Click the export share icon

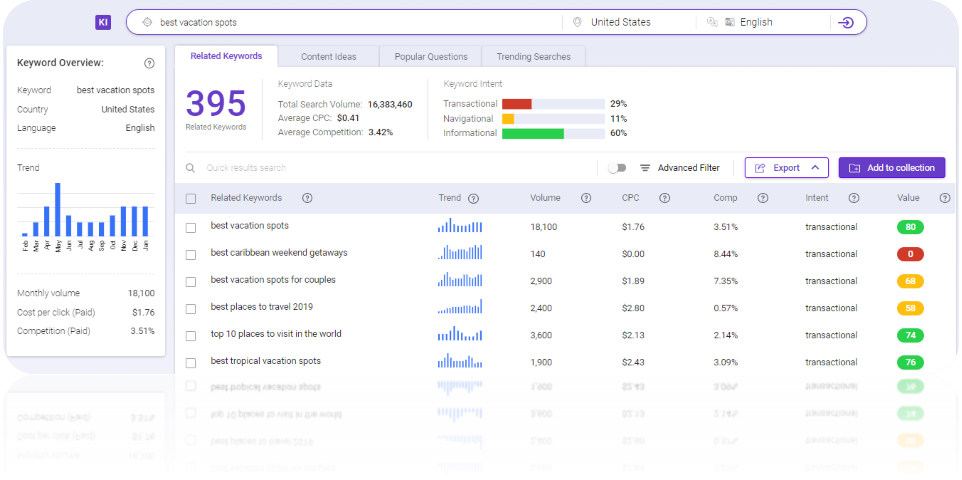coord(760,168)
